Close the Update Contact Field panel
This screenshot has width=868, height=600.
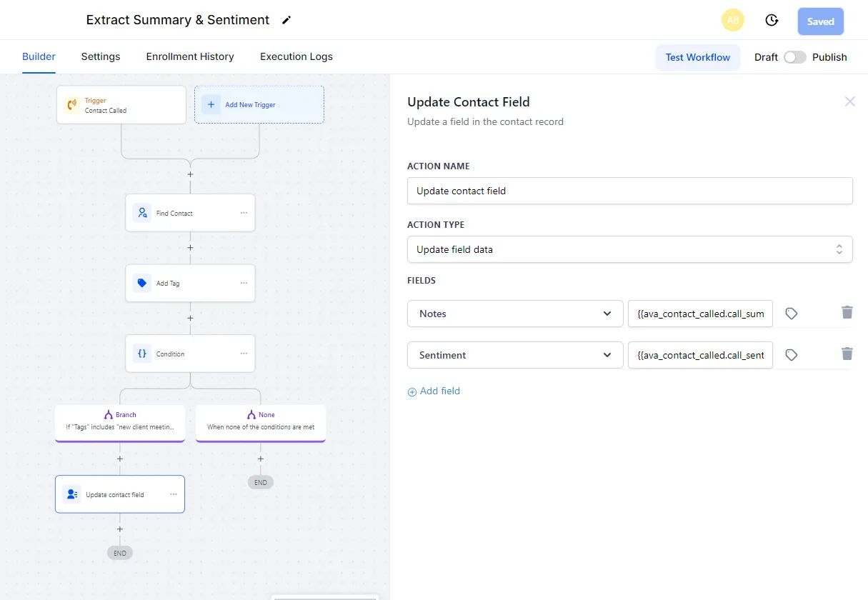[x=849, y=101]
